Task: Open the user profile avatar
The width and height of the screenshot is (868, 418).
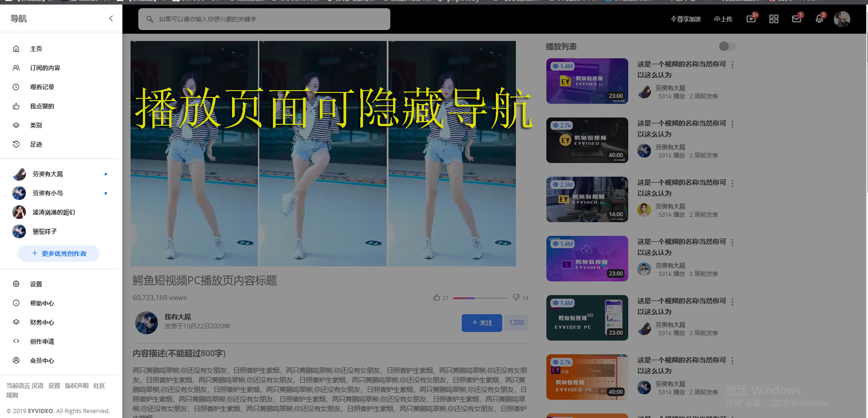Action: pyautogui.click(x=842, y=19)
